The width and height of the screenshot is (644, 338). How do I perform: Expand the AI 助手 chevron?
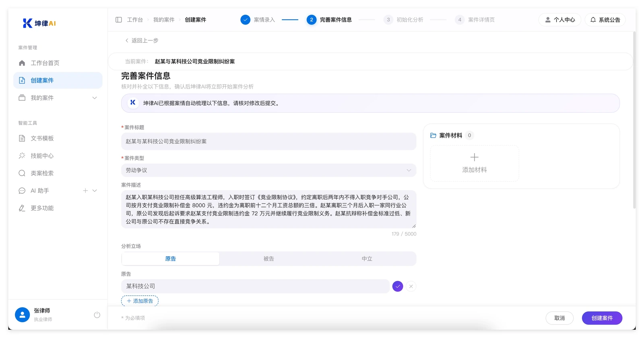tap(95, 191)
